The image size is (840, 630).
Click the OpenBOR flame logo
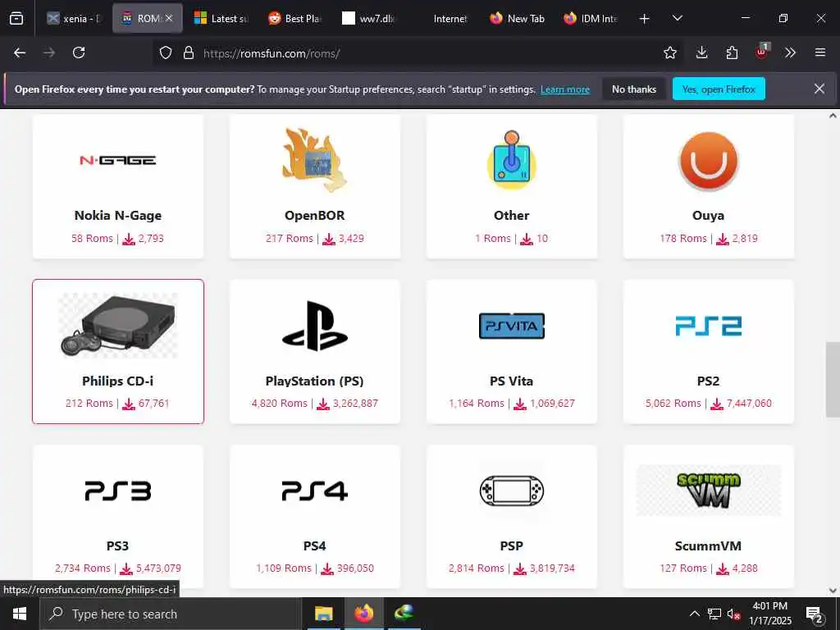click(x=314, y=160)
